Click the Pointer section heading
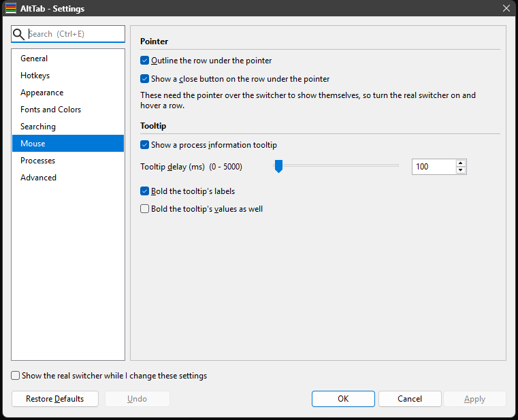The image size is (518, 420). 154,42
